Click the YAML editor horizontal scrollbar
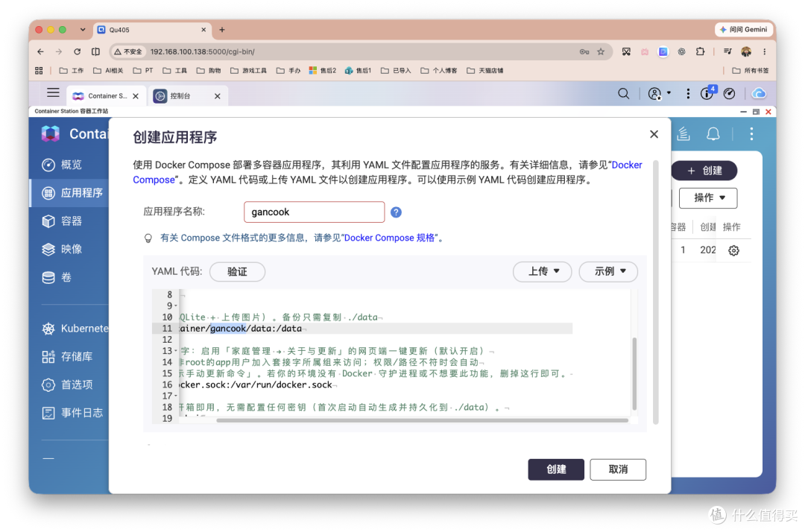Screen dimensions: 805x532 click(422, 421)
